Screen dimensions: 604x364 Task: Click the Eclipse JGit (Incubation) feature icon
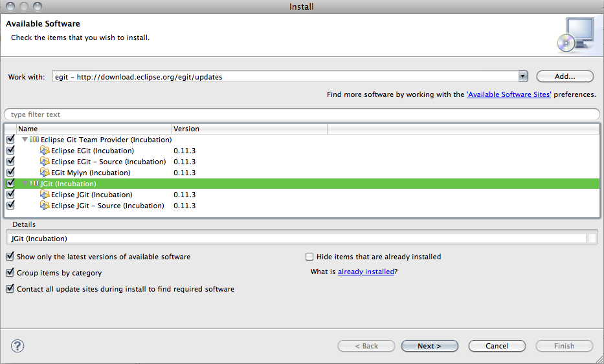click(45, 195)
